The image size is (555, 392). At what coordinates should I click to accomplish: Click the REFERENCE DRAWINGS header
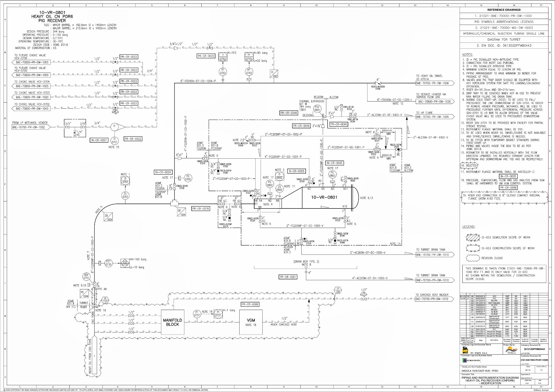[504, 10]
